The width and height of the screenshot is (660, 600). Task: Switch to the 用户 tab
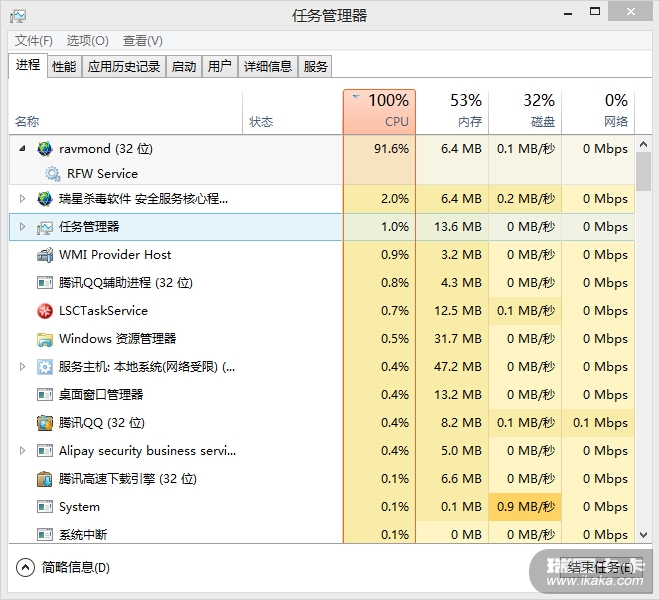pyautogui.click(x=220, y=67)
